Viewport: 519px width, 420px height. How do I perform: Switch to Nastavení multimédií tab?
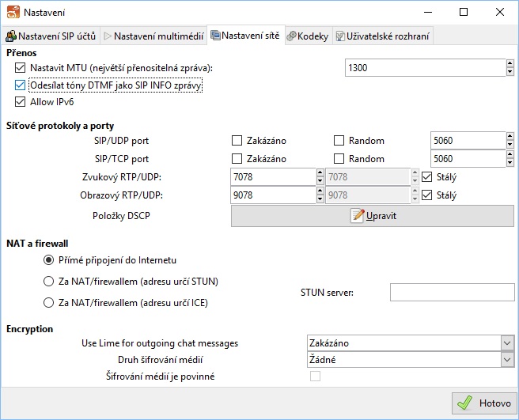pyautogui.click(x=153, y=36)
